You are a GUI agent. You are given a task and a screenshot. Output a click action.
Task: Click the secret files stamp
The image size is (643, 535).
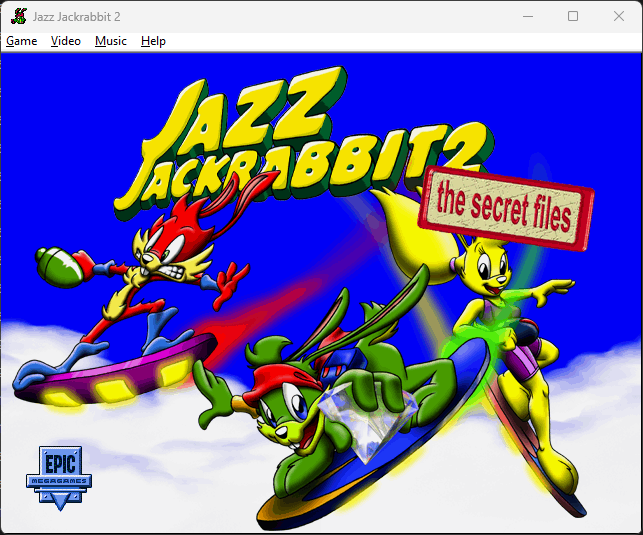click(506, 208)
